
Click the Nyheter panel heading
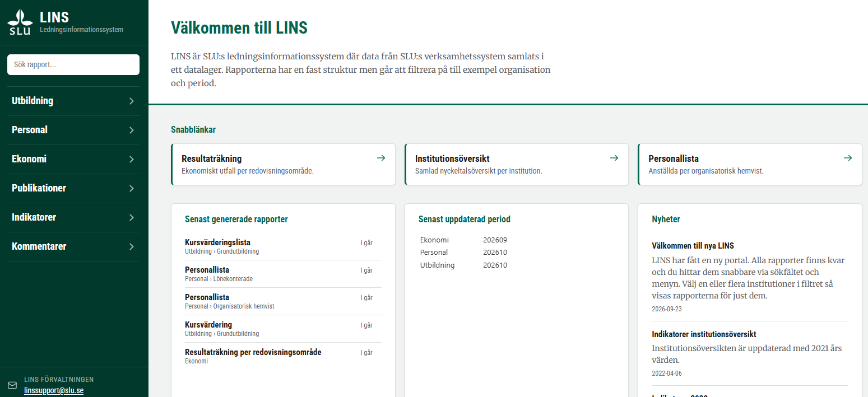666,219
